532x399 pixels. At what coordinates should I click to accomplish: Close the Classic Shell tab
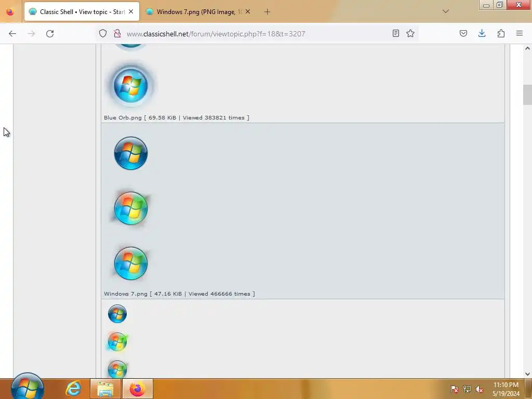pyautogui.click(x=131, y=11)
